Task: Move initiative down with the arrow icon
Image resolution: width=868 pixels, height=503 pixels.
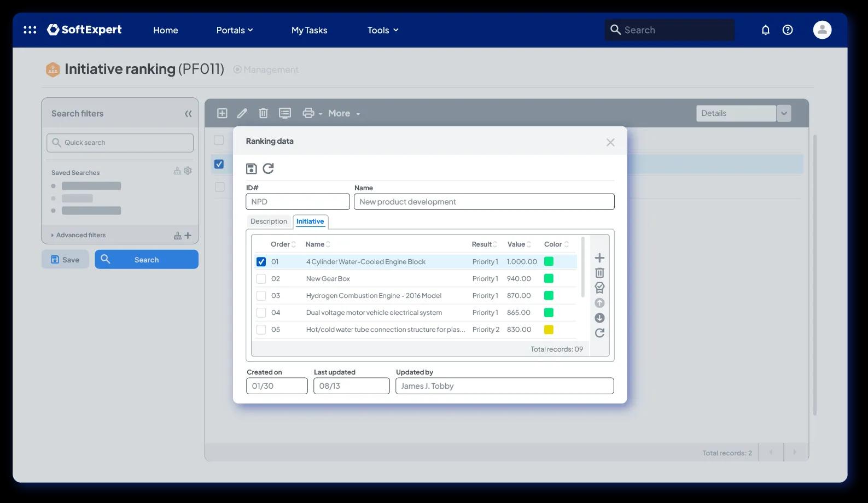Action: pos(599,318)
